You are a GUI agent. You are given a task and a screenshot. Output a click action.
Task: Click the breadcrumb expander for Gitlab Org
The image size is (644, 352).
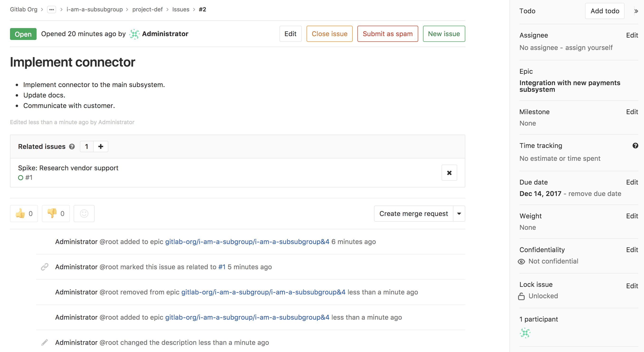click(52, 10)
